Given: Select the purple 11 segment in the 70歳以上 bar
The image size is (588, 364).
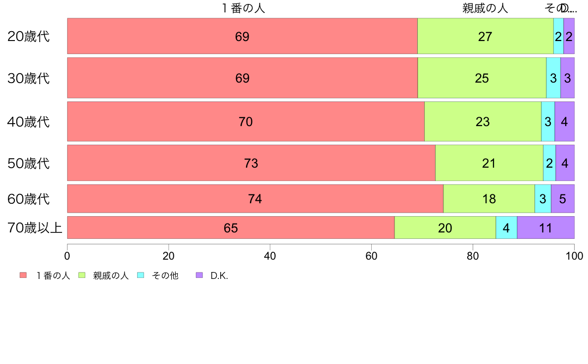Looking at the screenshot, I should pyautogui.click(x=545, y=227).
